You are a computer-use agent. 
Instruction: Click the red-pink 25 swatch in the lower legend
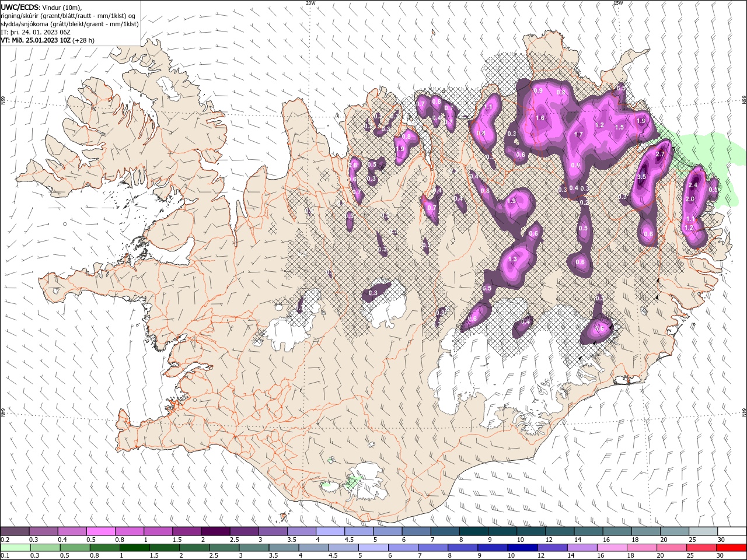point(701,548)
